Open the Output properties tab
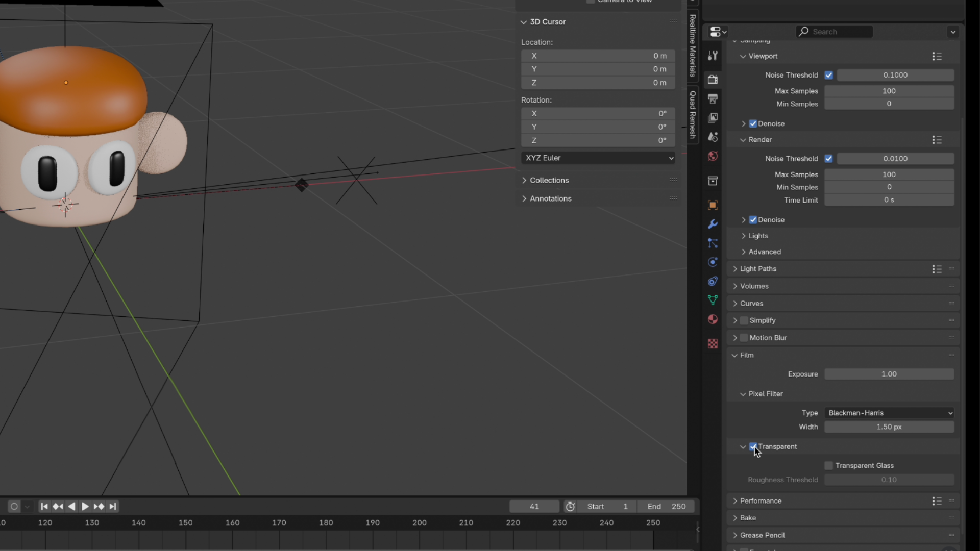 (713, 98)
